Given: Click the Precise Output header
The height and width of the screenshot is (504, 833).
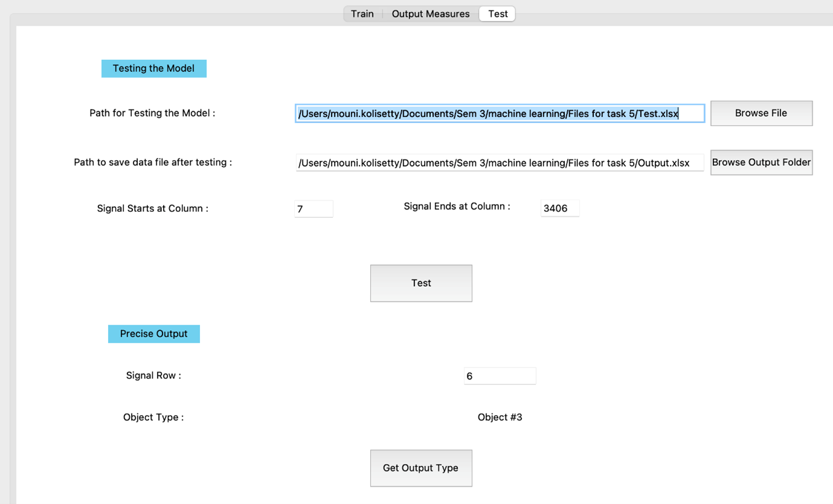Looking at the screenshot, I should coord(153,333).
